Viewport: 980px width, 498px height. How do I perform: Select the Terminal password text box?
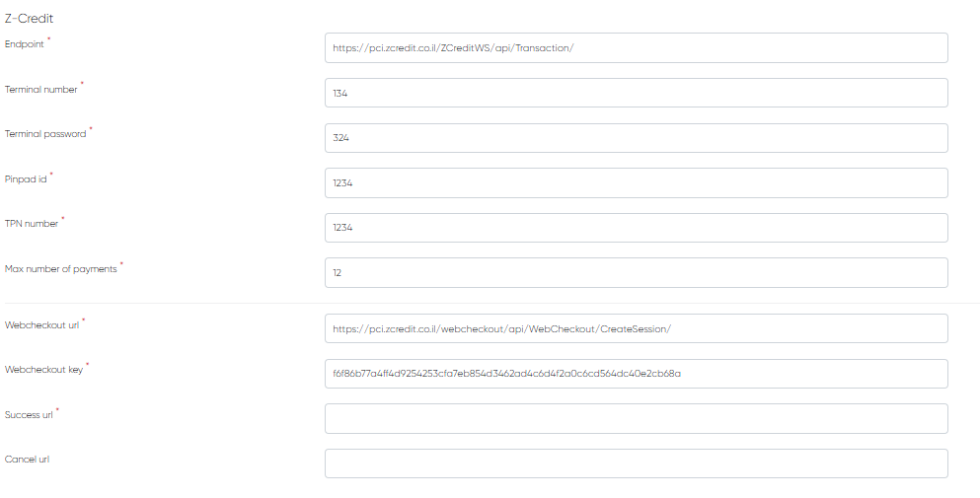[636, 138]
